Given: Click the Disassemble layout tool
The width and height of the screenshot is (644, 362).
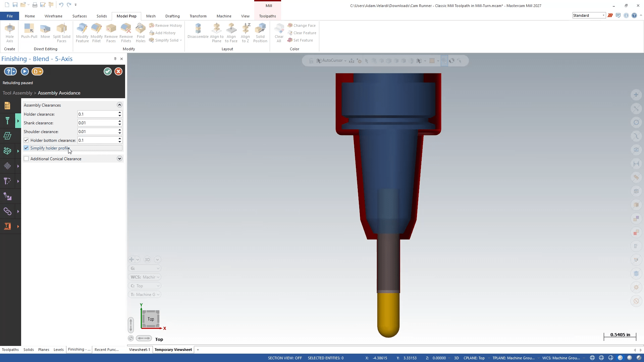Looking at the screenshot, I should (x=198, y=31).
